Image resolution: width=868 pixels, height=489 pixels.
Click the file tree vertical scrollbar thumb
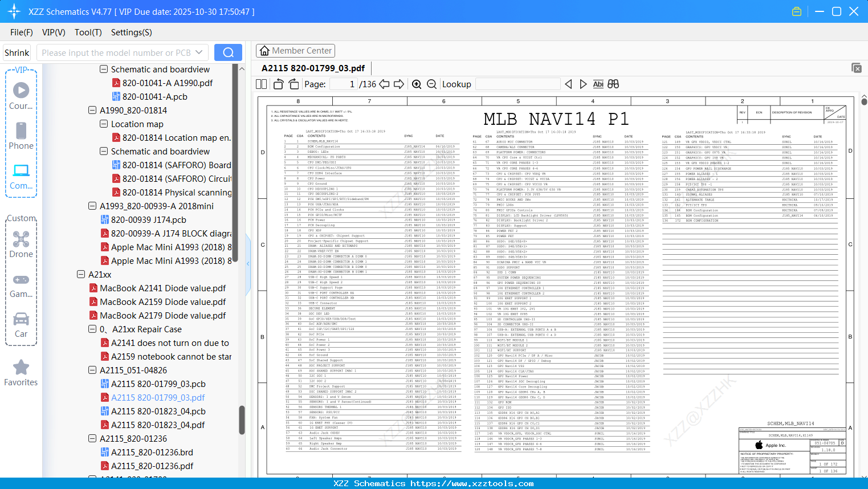coord(242,421)
